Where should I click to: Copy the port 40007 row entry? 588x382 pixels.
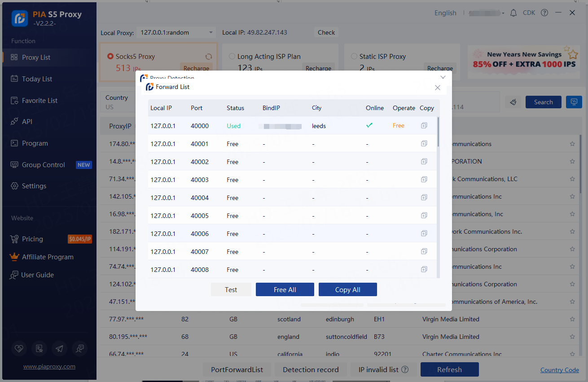[x=424, y=252]
